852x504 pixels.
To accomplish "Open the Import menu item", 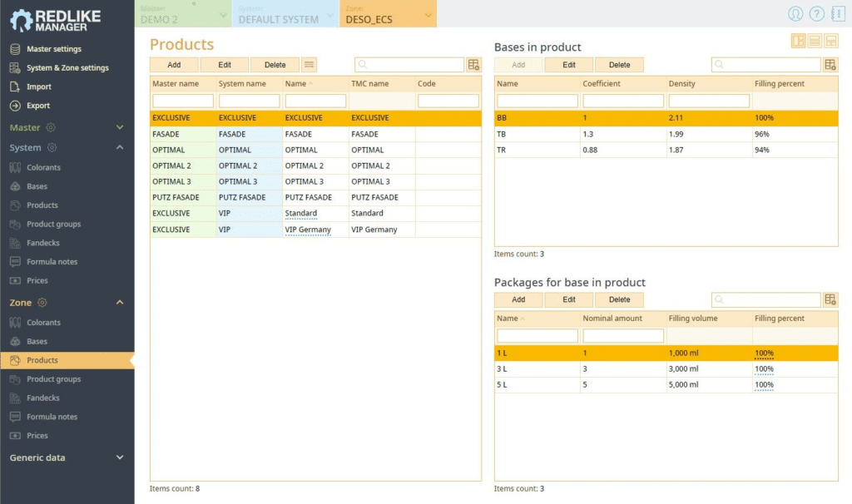I will [38, 86].
